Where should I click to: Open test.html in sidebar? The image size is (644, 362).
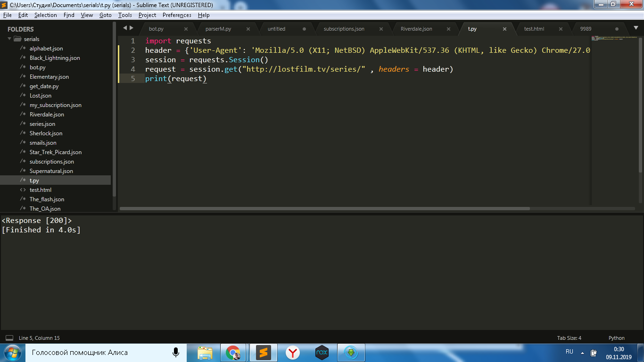click(x=41, y=190)
